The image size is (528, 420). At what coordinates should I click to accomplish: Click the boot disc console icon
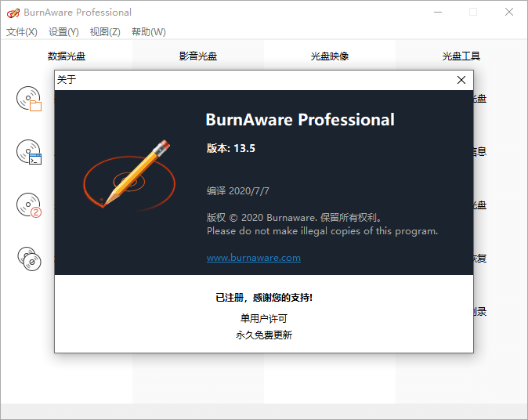point(29,151)
